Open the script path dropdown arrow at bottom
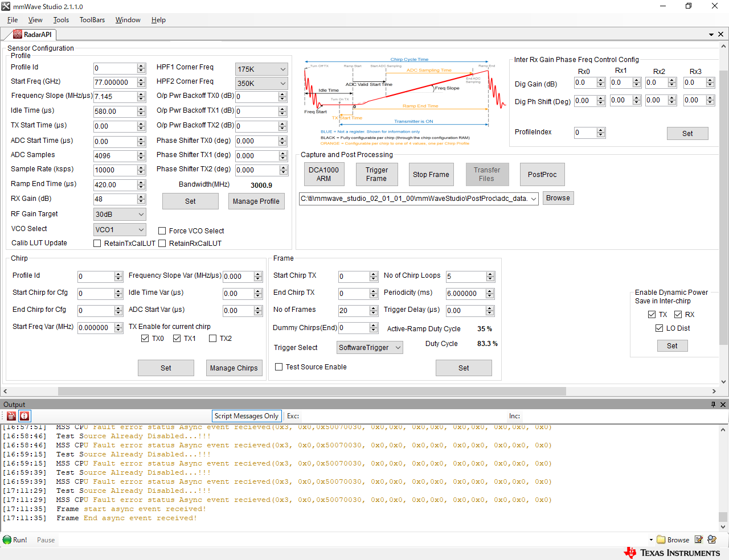 pos(651,540)
